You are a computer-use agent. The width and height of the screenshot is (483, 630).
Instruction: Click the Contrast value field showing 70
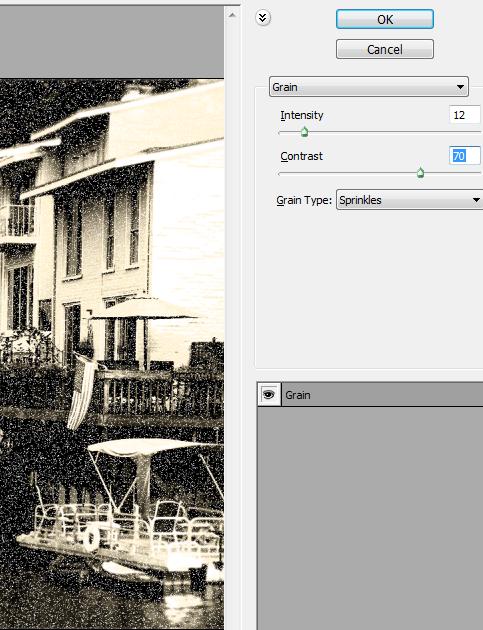click(465, 155)
